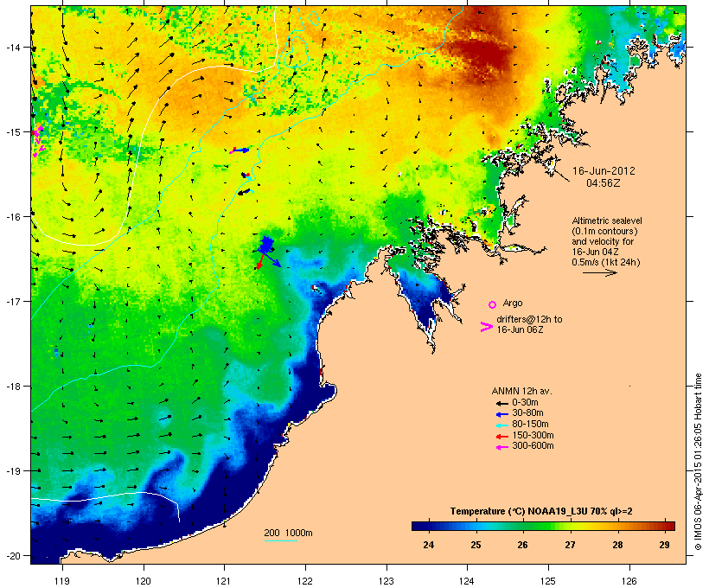
Task: Click the magenta Argo circle marker in legend
Action: [493, 304]
